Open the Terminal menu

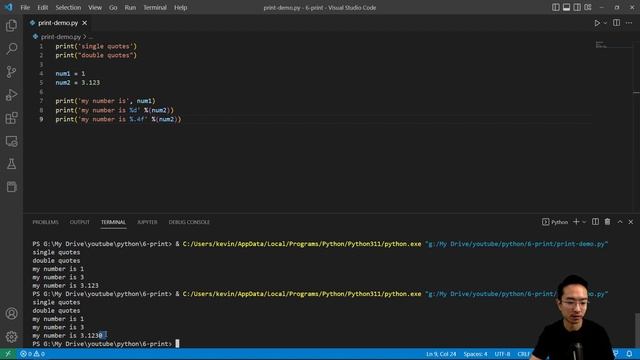pos(155,7)
